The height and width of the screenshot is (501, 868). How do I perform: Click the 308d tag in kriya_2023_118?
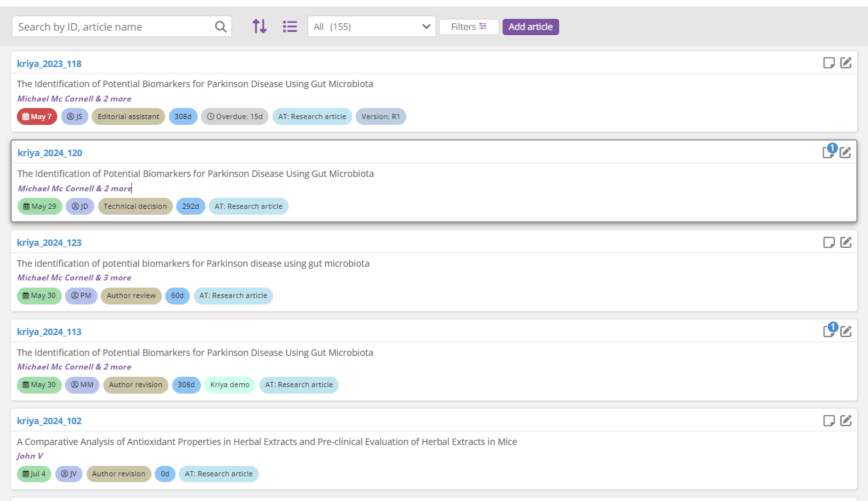pyautogui.click(x=183, y=116)
